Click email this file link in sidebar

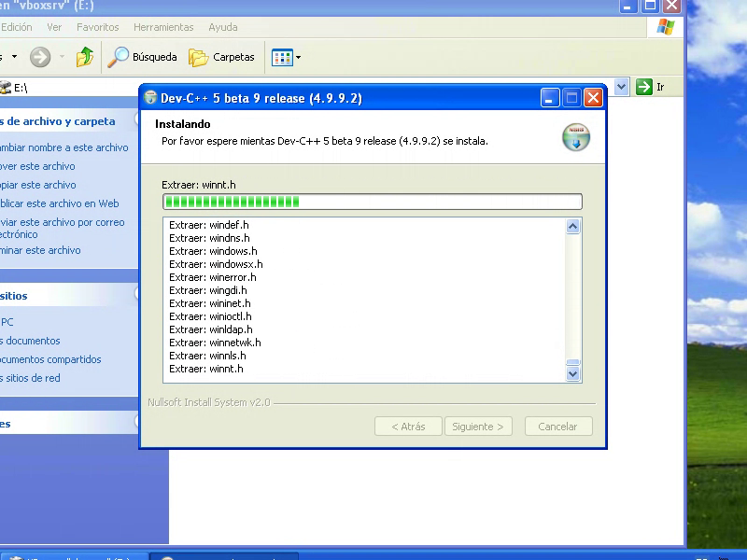coord(62,228)
